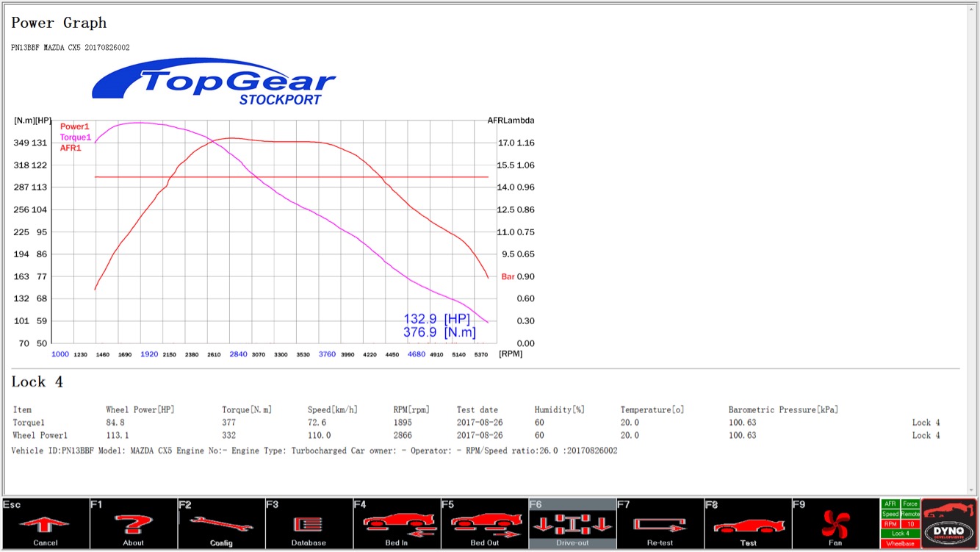Screen dimensions: 980x552
Task: Click the Bed In car icon
Action: pyautogui.click(x=396, y=524)
